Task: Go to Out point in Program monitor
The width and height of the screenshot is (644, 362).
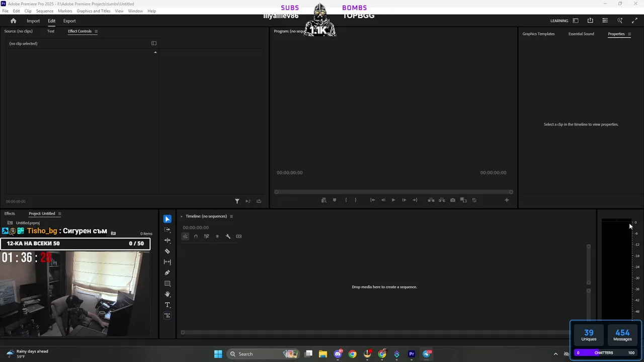Action: 415,200
